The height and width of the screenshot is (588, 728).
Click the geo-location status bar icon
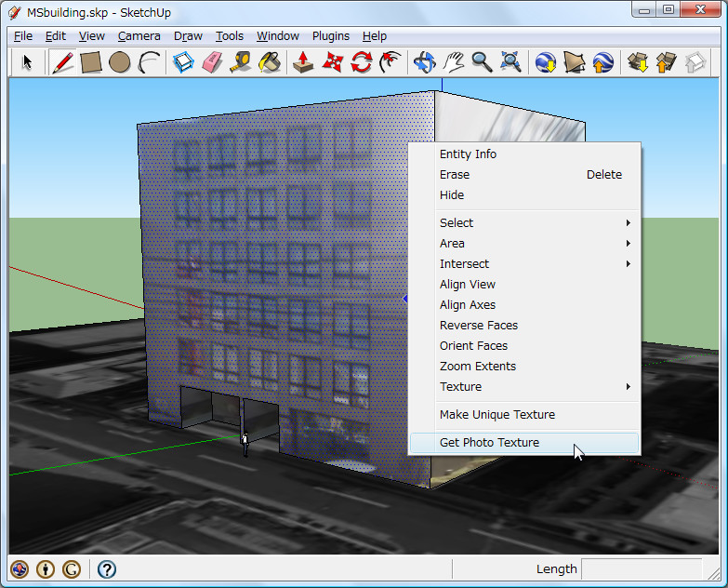pyautogui.click(x=20, y=569)
